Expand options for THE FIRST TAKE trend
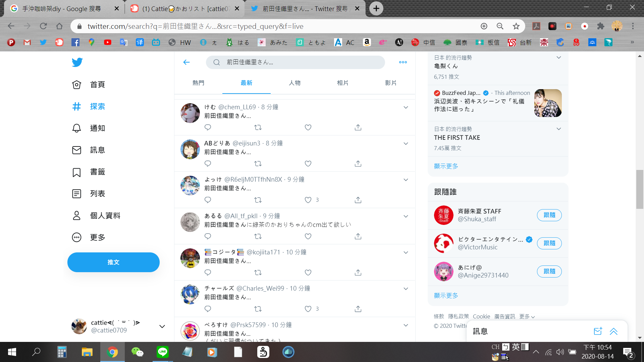This screenshot has width=644, height=362. click(x=558, y=129)
